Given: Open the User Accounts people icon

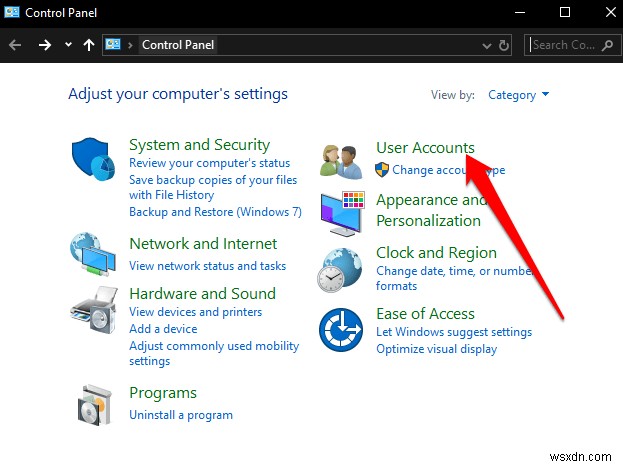Looking at the screenshot, I should click(341, 161).
